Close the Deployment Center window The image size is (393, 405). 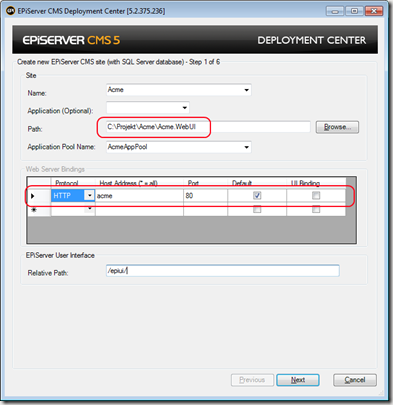point(374,11)
